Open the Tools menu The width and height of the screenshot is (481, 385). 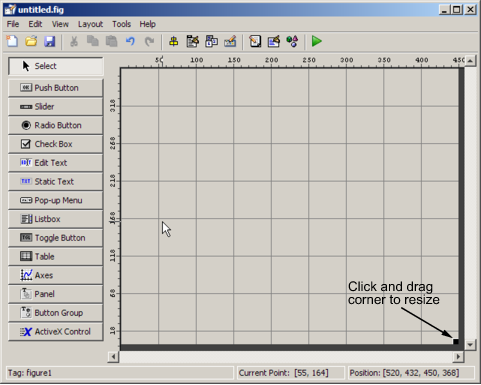[121, 24]
